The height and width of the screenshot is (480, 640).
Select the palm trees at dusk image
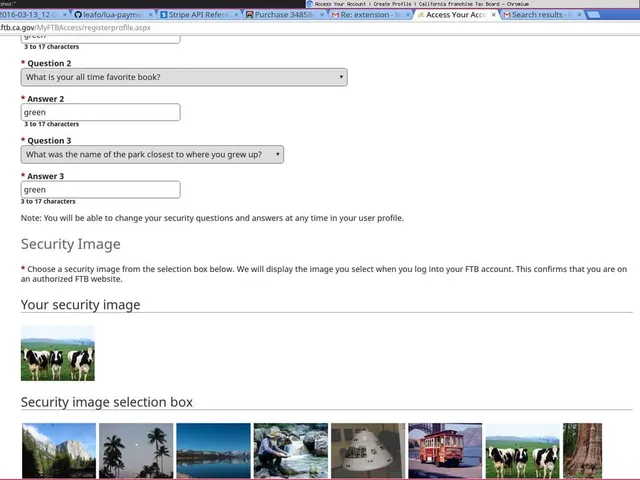(x=136, y=450)
